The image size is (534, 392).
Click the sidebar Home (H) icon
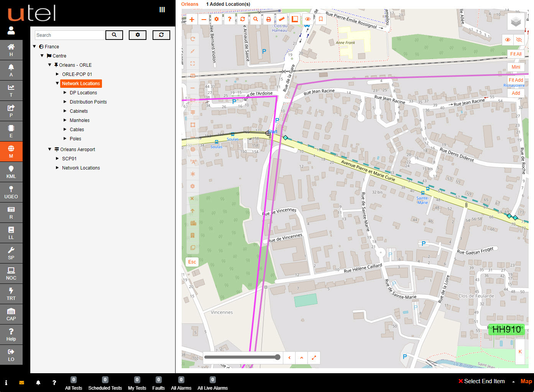tap(11, 50)
